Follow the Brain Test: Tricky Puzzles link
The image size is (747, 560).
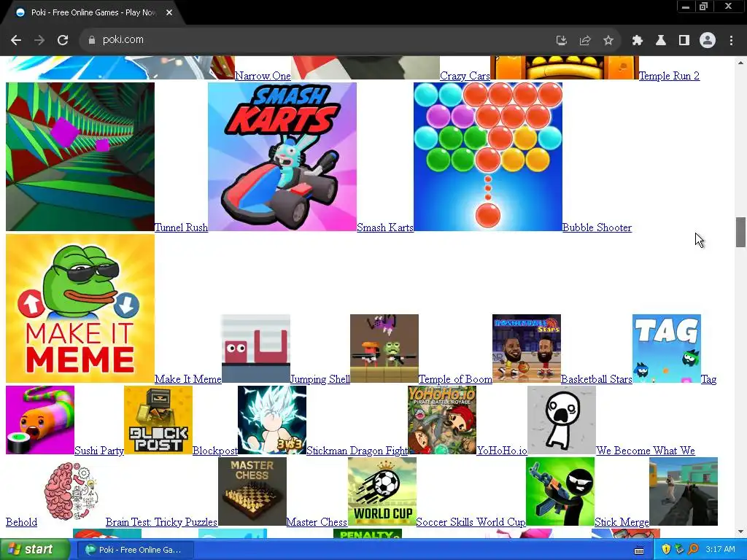point(161,522)
